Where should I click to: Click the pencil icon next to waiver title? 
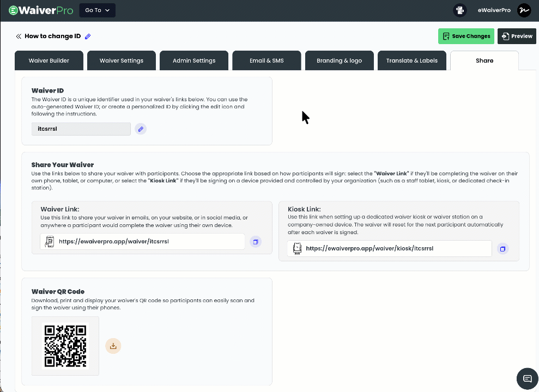[x=88, y=36]
